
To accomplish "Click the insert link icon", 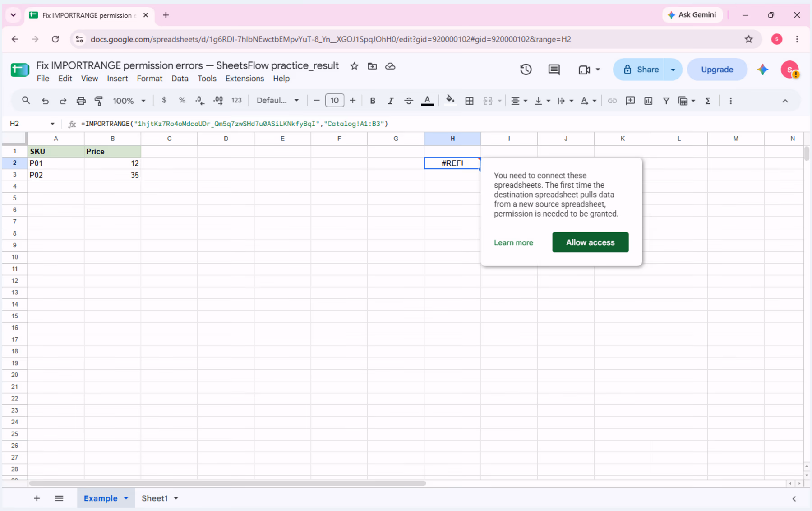I will coord(612,101).
